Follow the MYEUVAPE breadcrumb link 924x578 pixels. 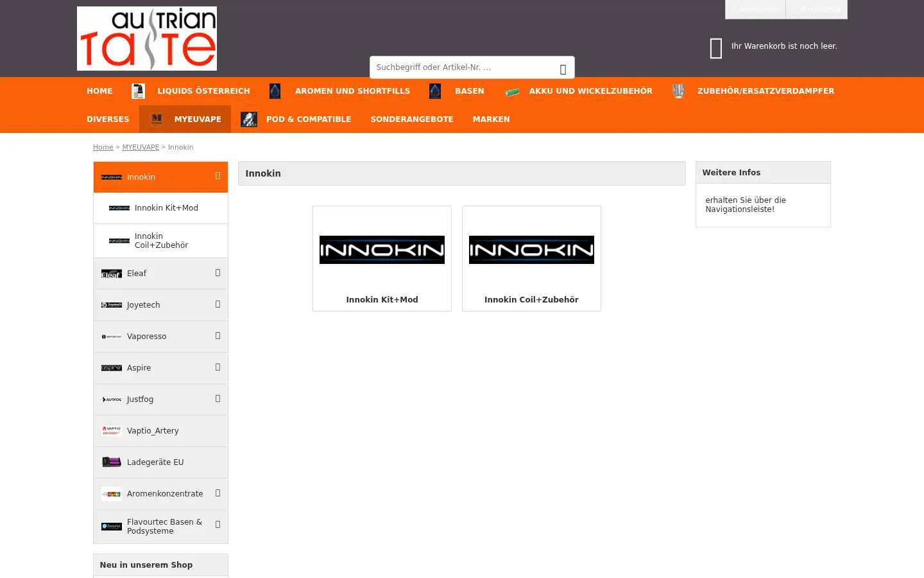(141, 147)
